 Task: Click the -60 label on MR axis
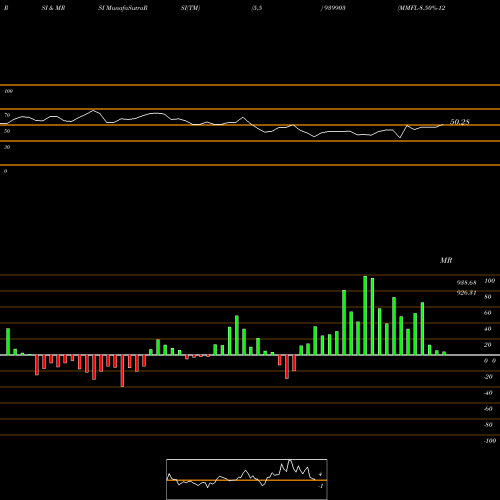(x=488, y=409)
